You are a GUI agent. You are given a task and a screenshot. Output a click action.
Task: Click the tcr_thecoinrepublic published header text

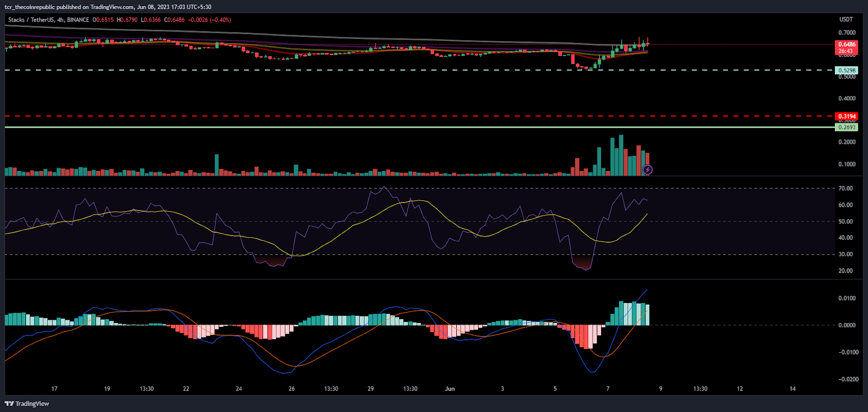click(x=108, y=7)
